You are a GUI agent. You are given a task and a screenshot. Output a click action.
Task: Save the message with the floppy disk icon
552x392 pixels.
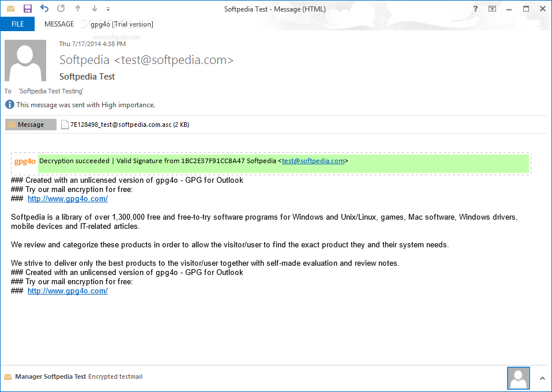pos(28,9)
